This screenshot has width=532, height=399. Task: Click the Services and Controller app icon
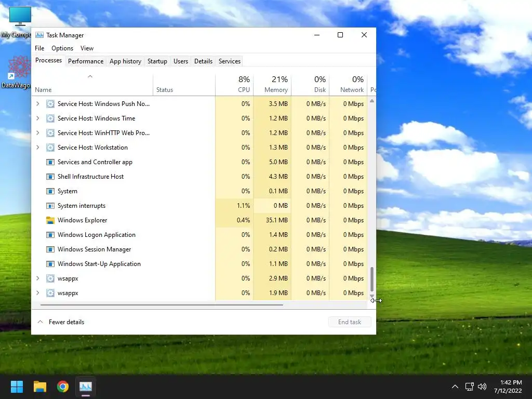click(50, 162)
